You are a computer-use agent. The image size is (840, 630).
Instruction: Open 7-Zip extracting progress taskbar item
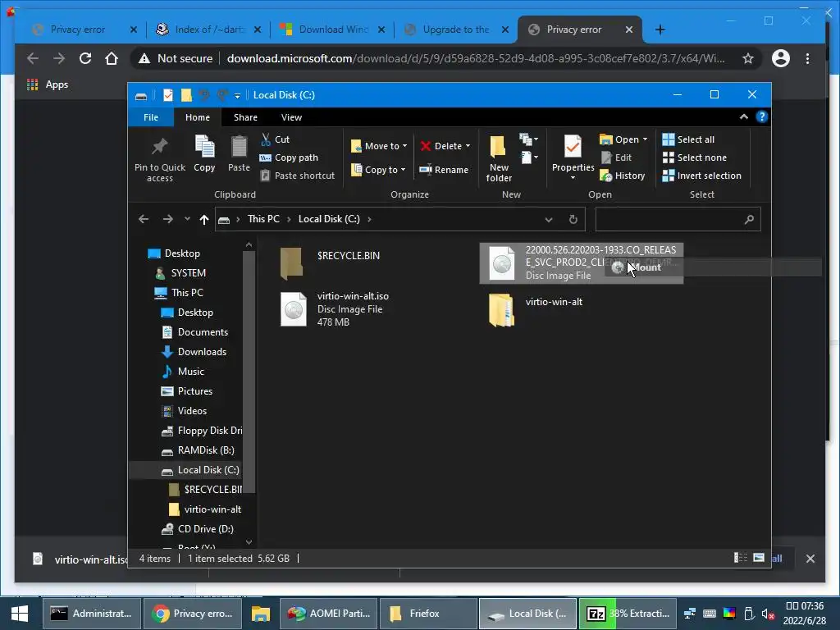[626, 614]
